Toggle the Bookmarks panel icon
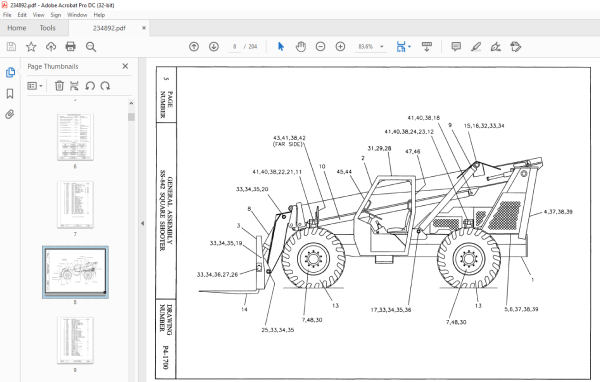Screen dimensions: 600x382 pos(10,93)
